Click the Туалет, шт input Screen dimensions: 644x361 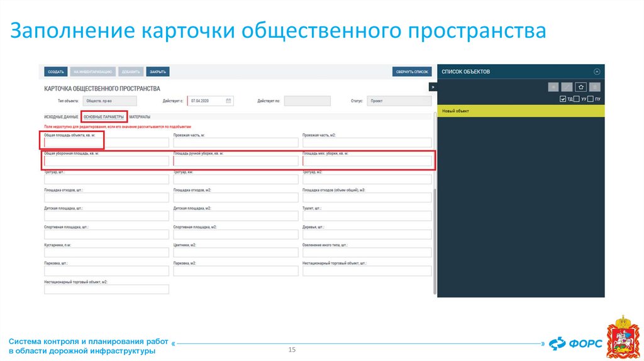[367, 216]
